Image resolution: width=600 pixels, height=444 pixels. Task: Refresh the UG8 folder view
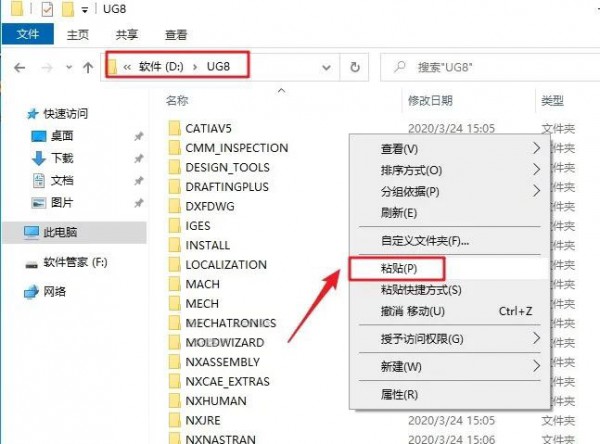(355, 67)
